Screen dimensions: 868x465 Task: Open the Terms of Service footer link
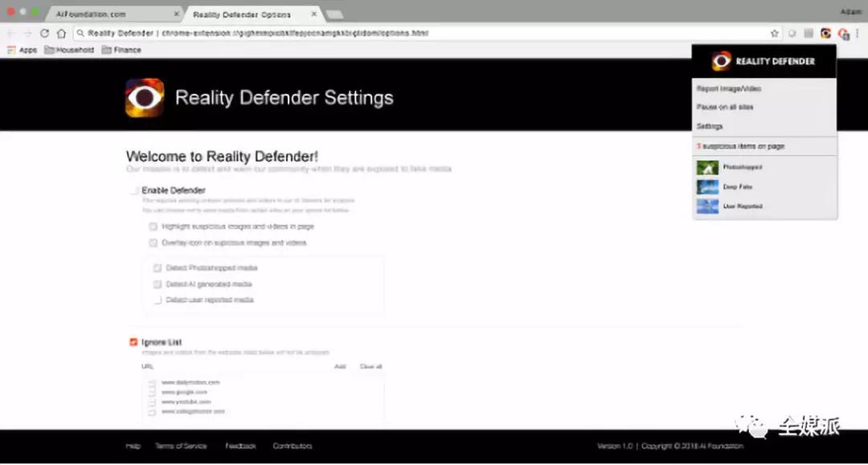click(x=181, y=446)
